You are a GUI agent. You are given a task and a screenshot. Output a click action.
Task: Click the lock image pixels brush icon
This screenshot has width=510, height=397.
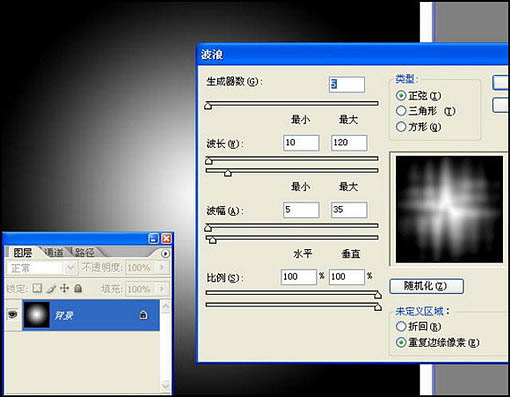(x=51, y=289)
